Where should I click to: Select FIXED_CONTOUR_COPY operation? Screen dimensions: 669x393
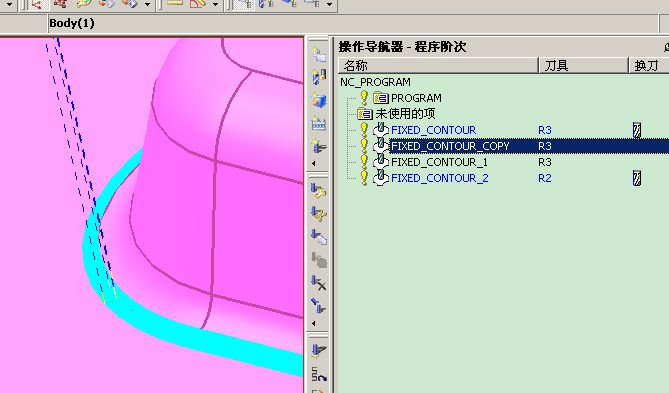pyautogui.click(x=450, y=146)
